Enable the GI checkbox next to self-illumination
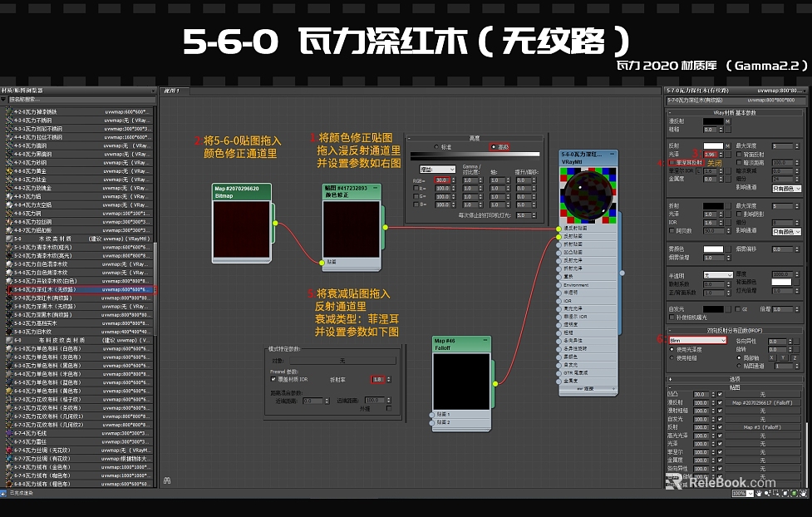Image resolution: width=812 pixels, height=517 pixels. tap(737, 309)
